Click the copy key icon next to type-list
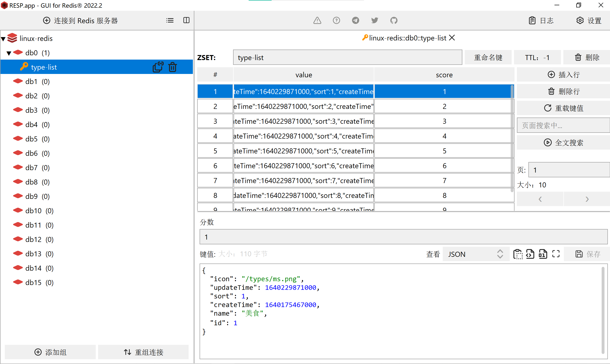This screenshot has height=364, width=610. tap(158, 67)
